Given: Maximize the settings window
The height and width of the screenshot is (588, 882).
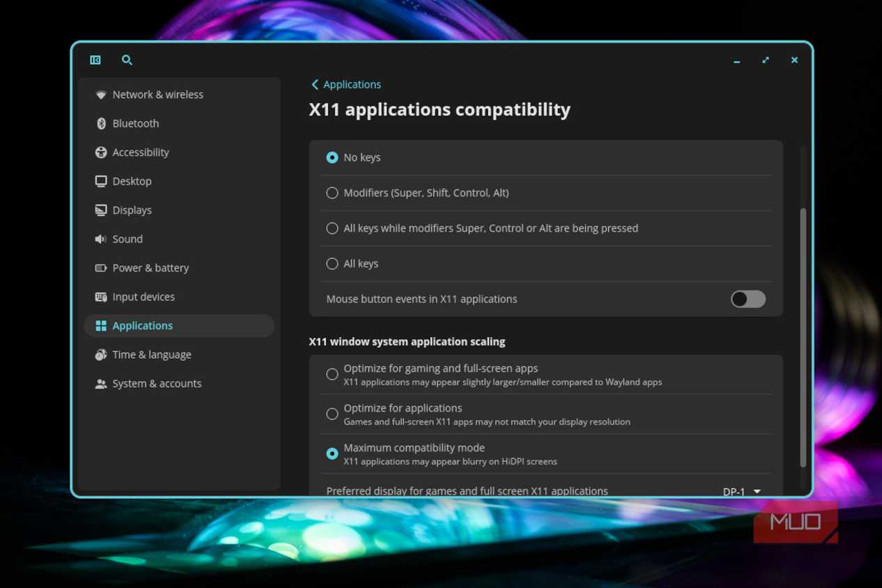Looking at the screenshot, I should point(766,61).
